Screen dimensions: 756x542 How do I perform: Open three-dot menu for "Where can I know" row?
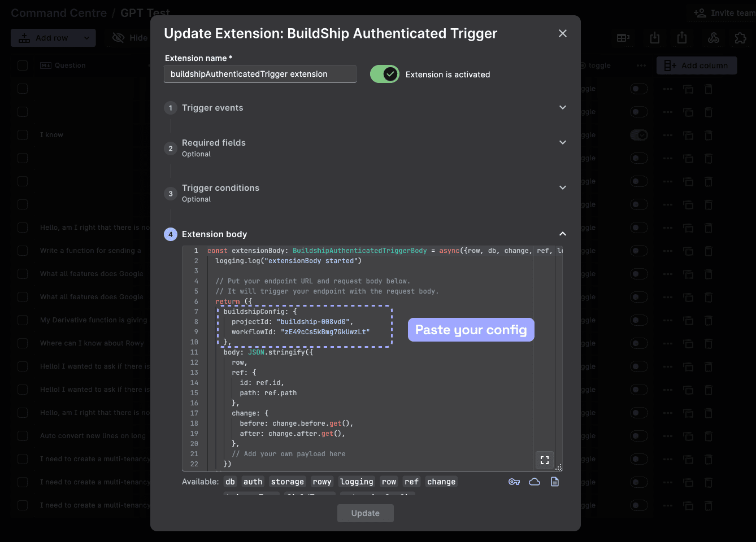pyautogui.click(x=668, y=343)
